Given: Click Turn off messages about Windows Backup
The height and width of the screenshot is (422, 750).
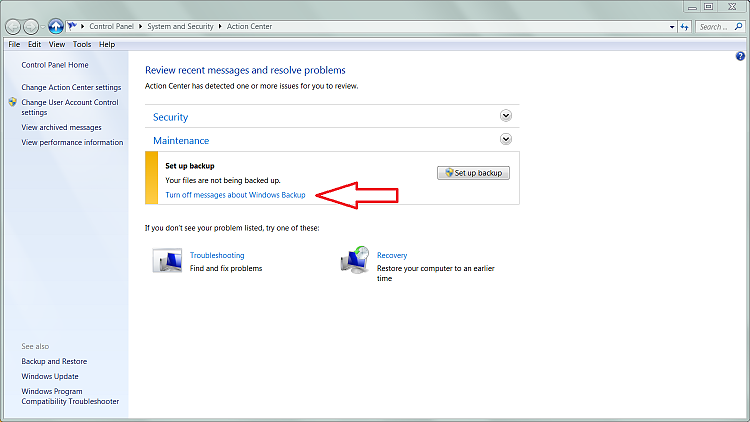Looking at the screenshot, I should point(235,195).
